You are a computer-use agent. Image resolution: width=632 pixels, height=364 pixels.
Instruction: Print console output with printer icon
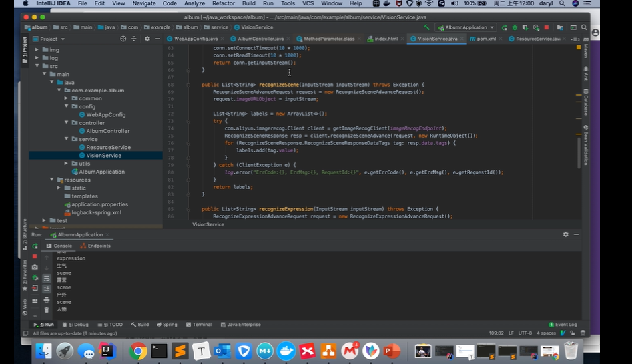coord(47,299)
